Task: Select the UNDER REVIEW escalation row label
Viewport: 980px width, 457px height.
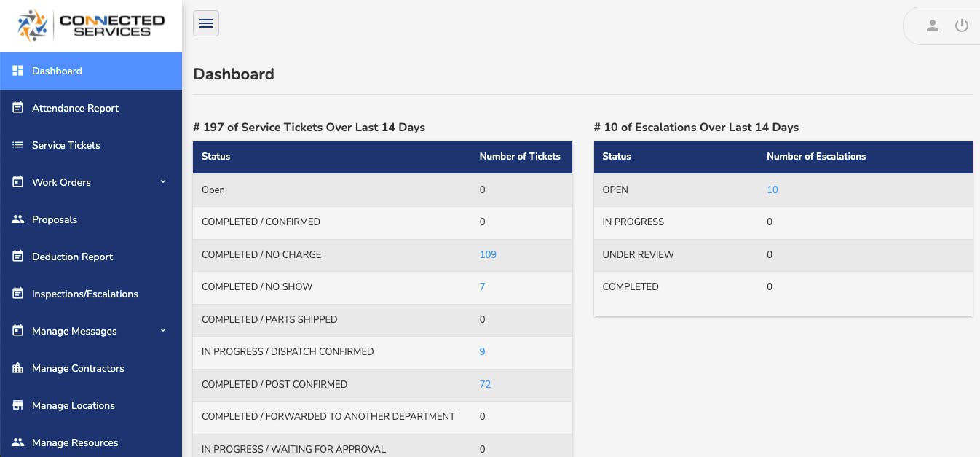Action: [x=639, y=254]
